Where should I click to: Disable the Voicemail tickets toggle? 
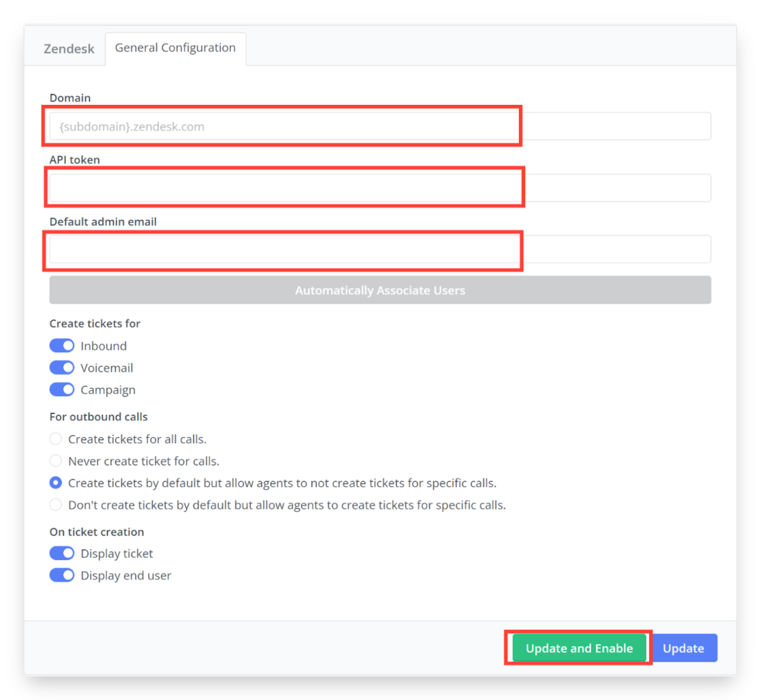(x=62, y=368)
